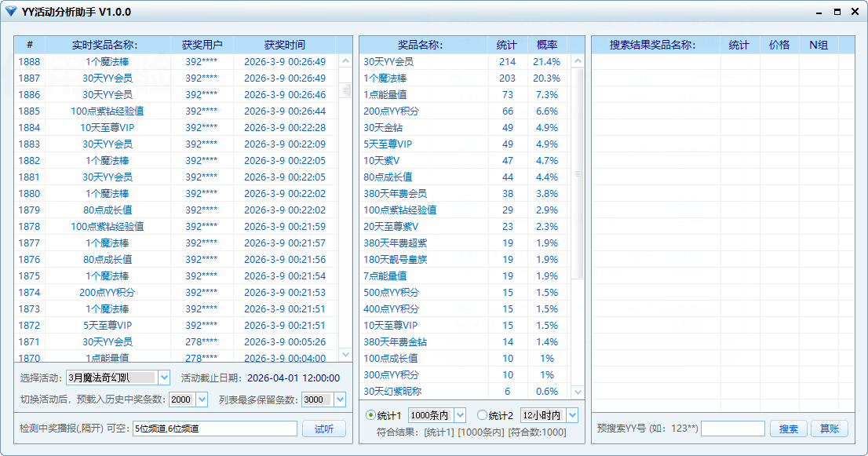Select the 7点能量值 statistics row
Image resolution: width=868 pixels, height=456 pixels.
tap(465, 276)
